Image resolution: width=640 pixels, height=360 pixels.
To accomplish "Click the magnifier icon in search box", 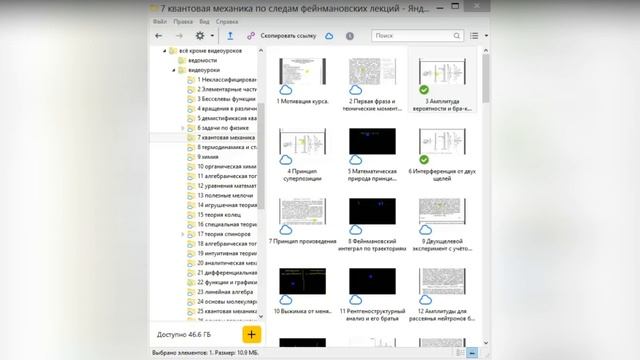I will [457, 36].
